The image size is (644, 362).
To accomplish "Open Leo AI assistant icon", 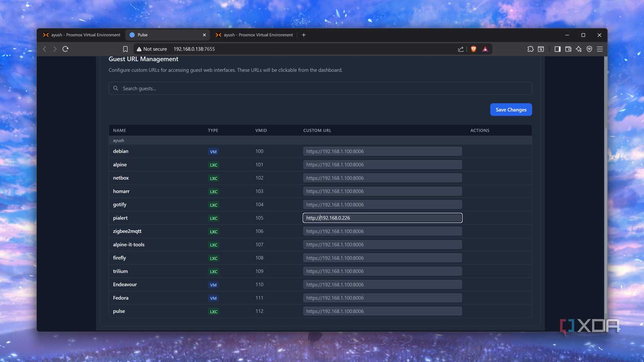I will click(x=579, y=49).
